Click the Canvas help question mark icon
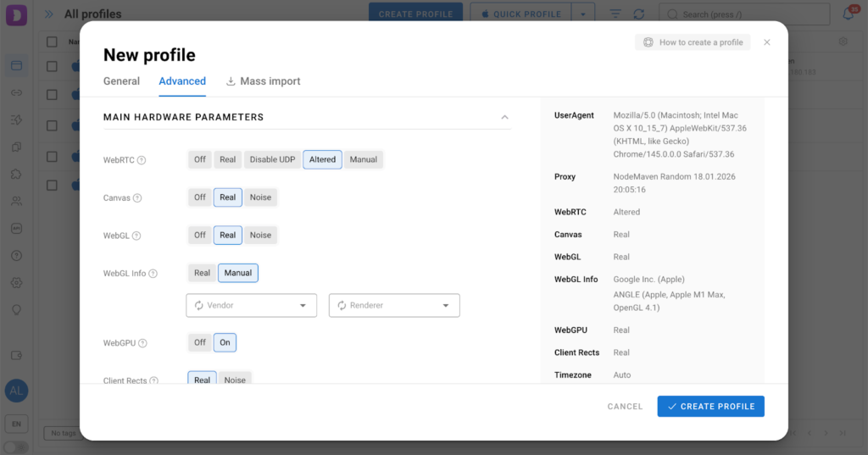Viewport: 868px width, 455px height. [x=137, y=198]
